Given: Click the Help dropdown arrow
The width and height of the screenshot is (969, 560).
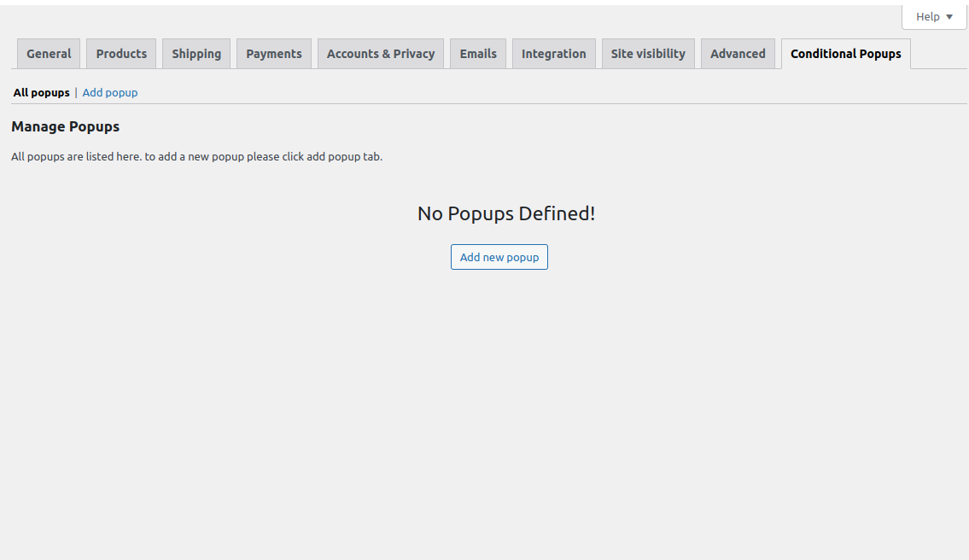Looking at the screenshot, I should click(x=948, y=16).
